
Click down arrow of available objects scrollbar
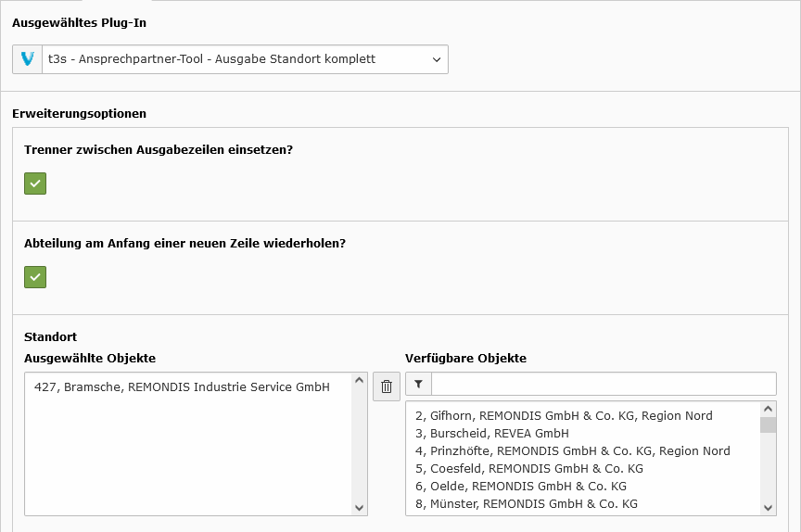768,508
